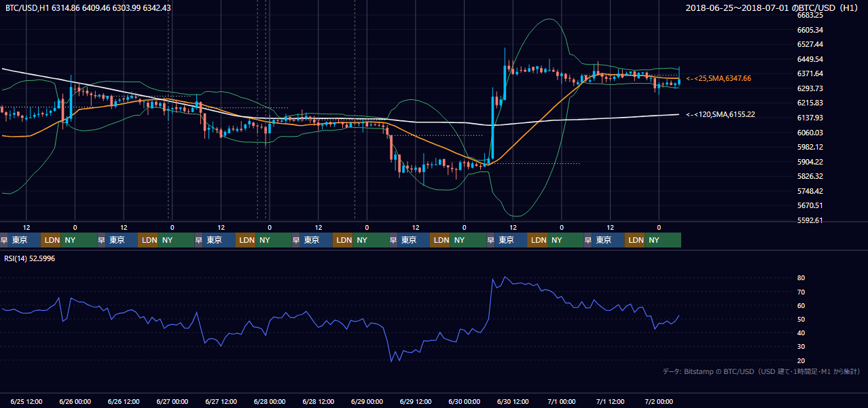Click RSI axis level 70
The image size is (868, 408).
pos(801,292)
